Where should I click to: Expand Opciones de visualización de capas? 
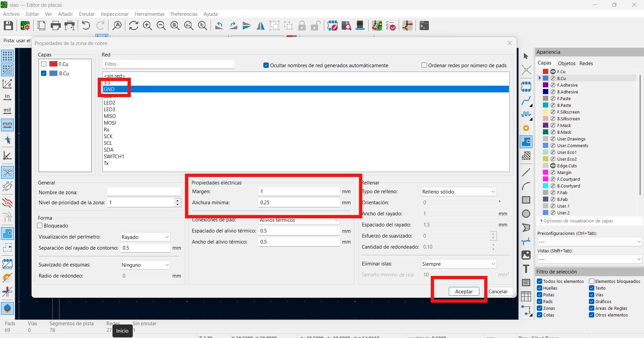576,221
